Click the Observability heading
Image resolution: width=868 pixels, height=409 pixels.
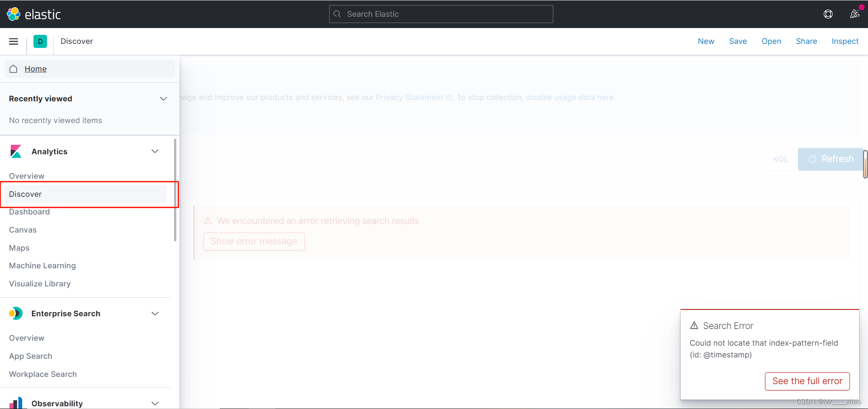click(x=57, y=403)
